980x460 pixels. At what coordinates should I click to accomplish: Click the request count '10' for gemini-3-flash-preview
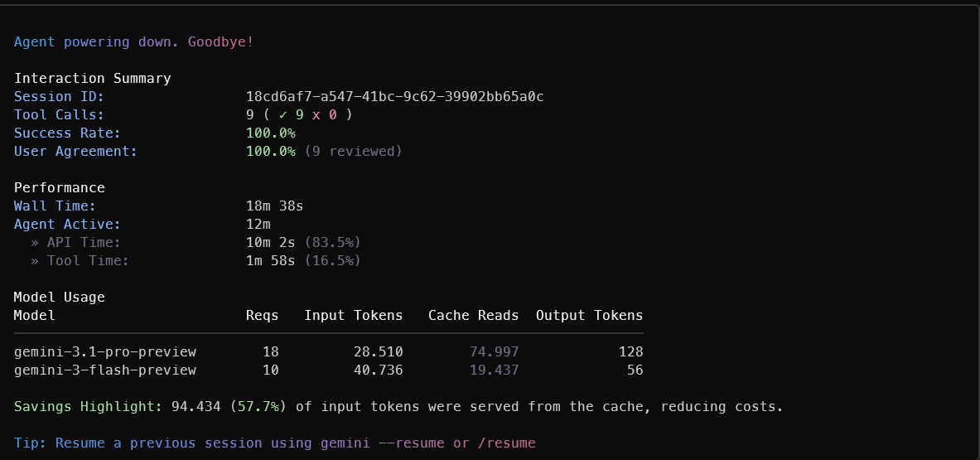(x=271, y=370)
